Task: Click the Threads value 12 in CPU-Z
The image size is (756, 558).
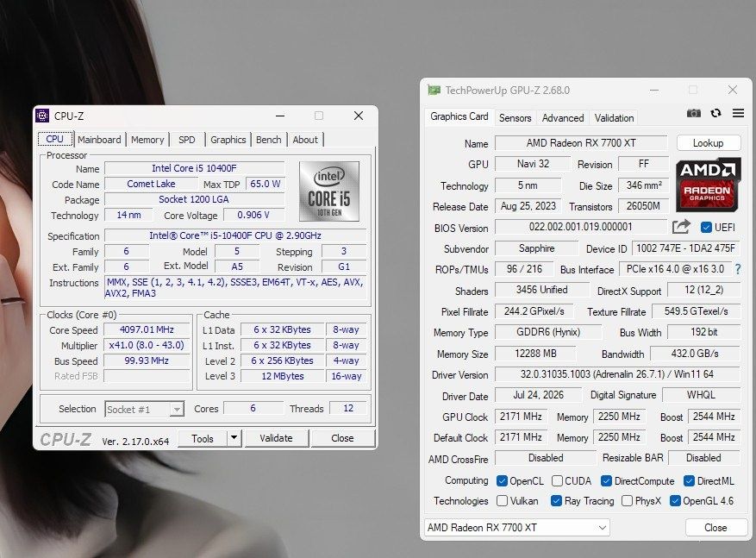Action: (x=348, y=409)
